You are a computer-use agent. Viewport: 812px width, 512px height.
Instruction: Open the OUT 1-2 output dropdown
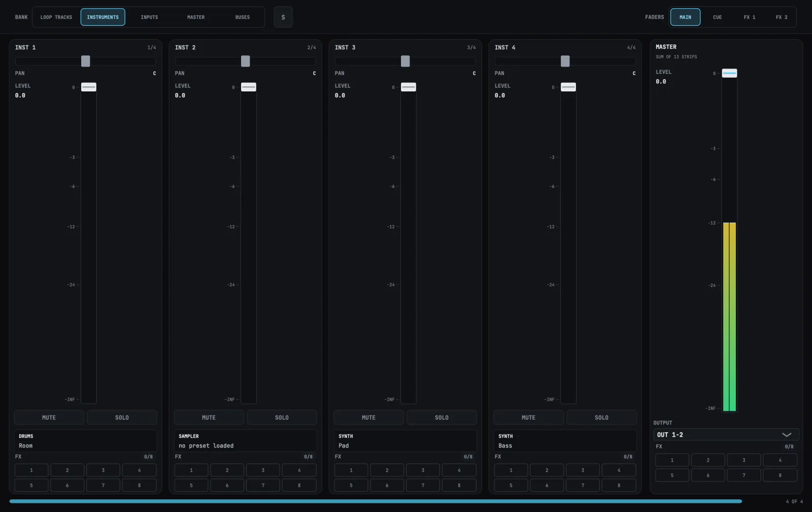click(x=726, y=435)
